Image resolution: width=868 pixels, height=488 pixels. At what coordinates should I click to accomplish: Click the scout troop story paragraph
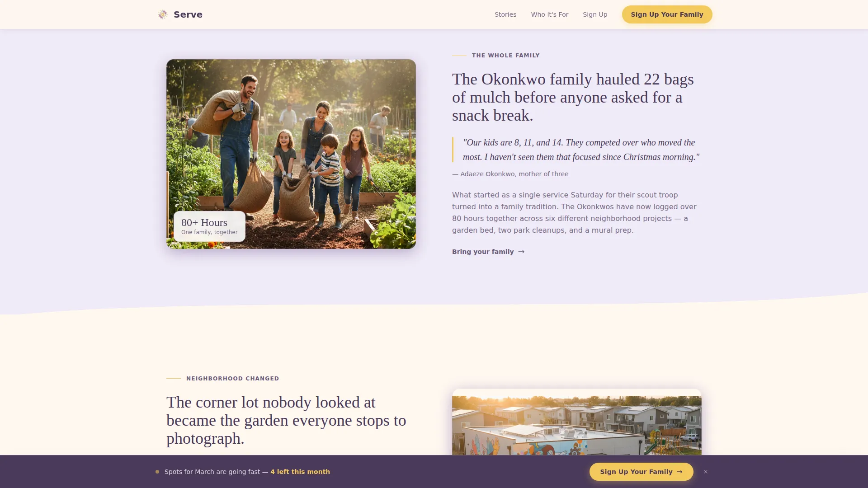click(x=574, y=212)
